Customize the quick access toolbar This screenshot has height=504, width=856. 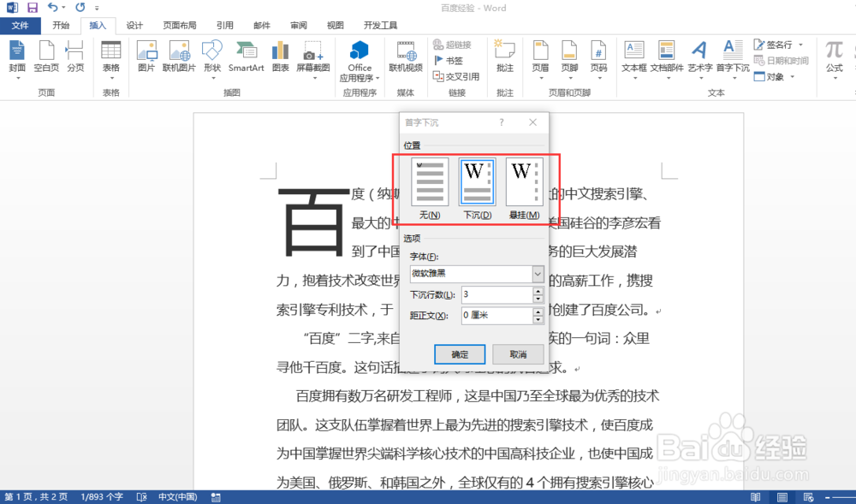click(x=98, y=9)
